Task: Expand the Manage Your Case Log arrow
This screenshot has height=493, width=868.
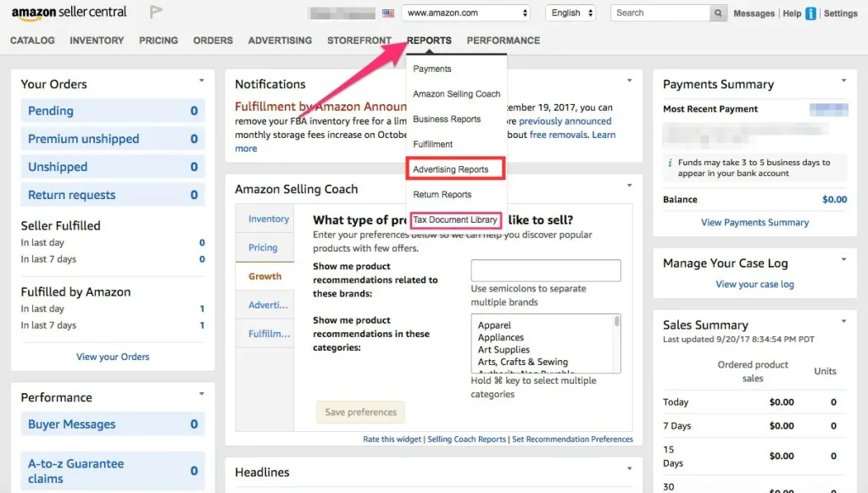Action: coord(843,259)
